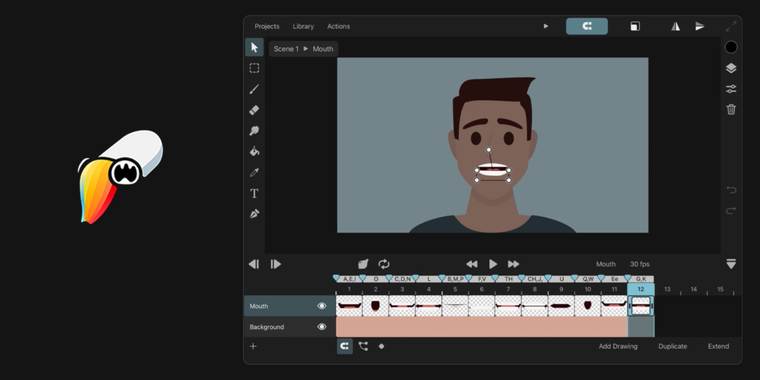
Task: Click the motion path nodes icon
Action: [363, 346]
